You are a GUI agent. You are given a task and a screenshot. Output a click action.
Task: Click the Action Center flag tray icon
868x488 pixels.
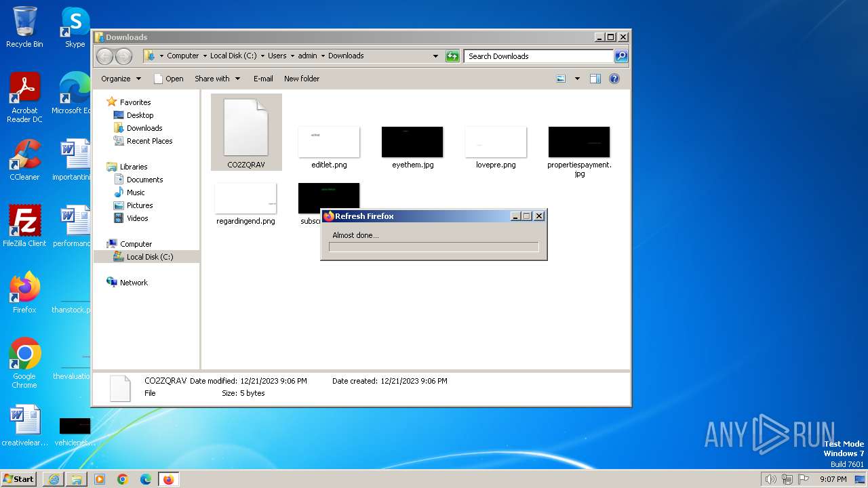pos(804,479)
